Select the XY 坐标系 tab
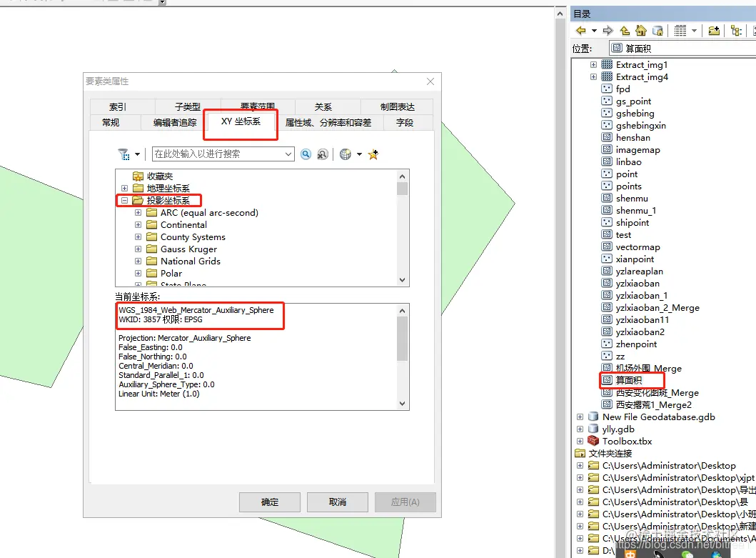Screen dimensions: 756x558 pos(241,121)
